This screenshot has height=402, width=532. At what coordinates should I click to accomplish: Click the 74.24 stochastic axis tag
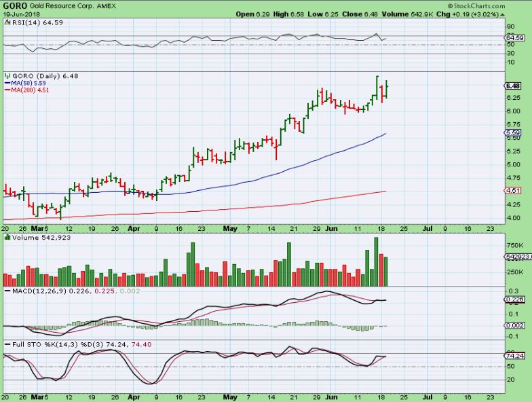point(515,356)
